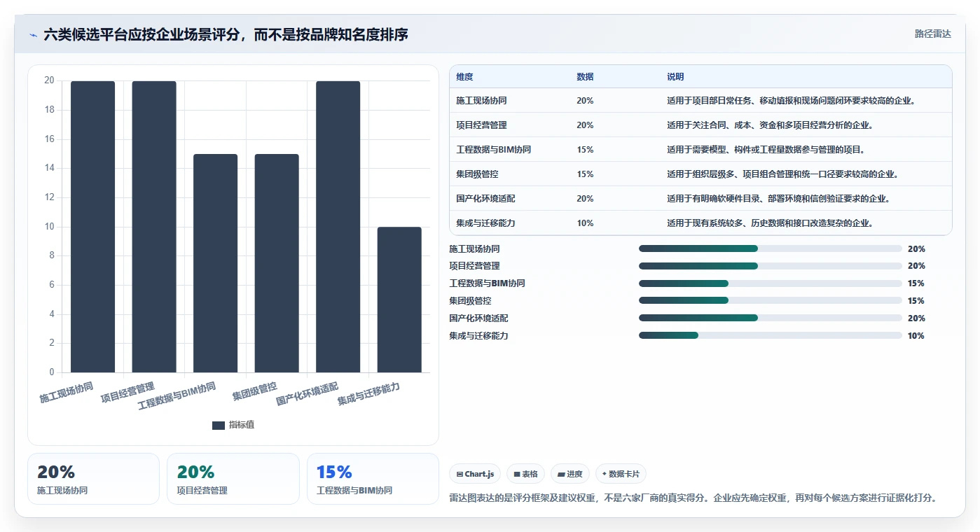Click the 集成与迁移能力 bar in the chart
Image resolution: width=980 pixels, height=532 pixels.
click(x=399, y=300)
